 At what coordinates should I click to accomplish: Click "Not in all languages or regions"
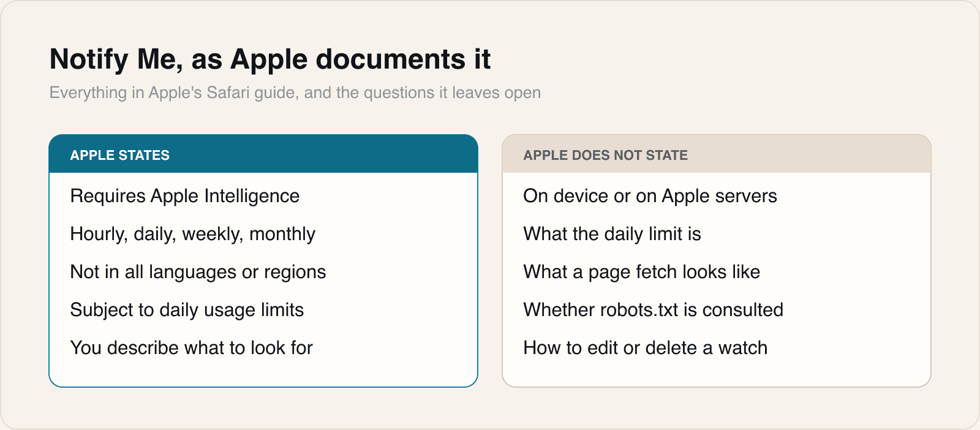198,272
